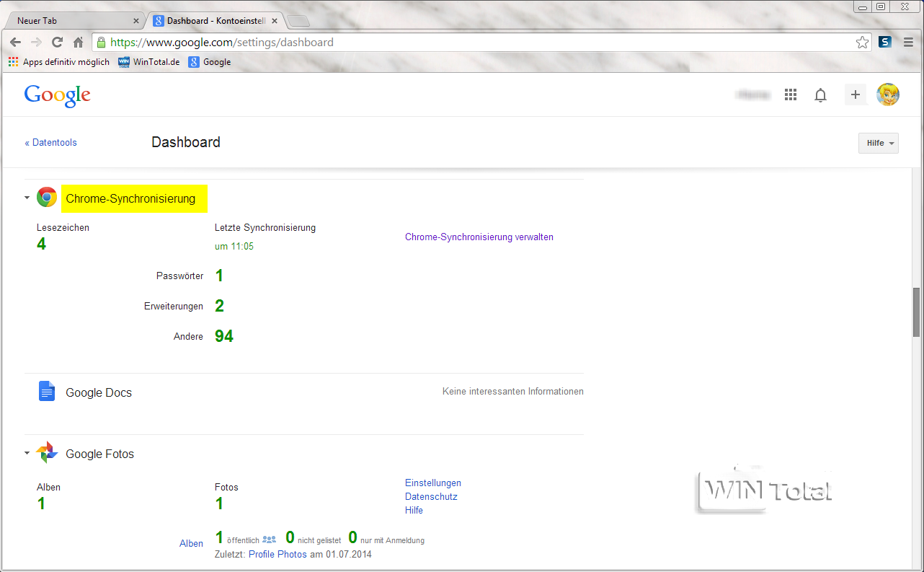The height and width of the screenshot is (572, 924).
Task: Click the blue S extension icon
Action: (885, 43)
